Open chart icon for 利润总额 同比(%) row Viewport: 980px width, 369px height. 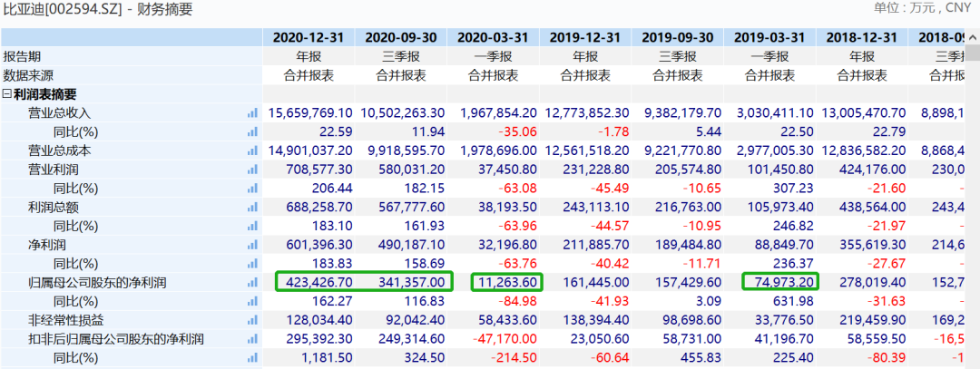pyautogui.click(x=252, y=226)
